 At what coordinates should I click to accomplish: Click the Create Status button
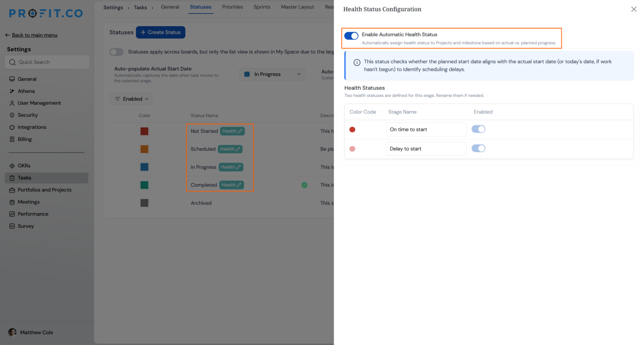coord(160,32)
